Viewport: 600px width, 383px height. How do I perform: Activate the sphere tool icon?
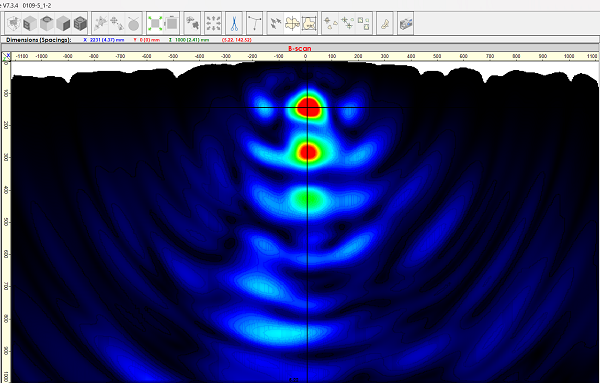pyautogui.click(x=133, y=23)
